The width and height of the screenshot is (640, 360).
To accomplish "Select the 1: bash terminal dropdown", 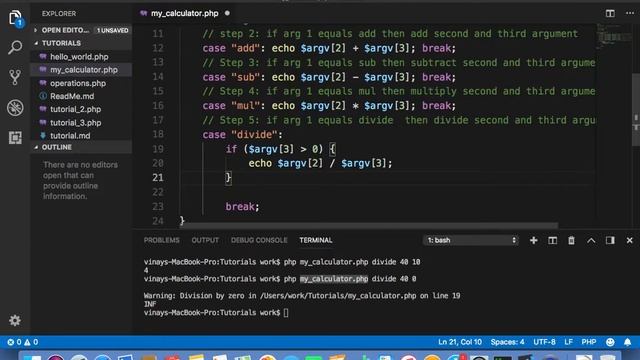I will coord(471,240).
